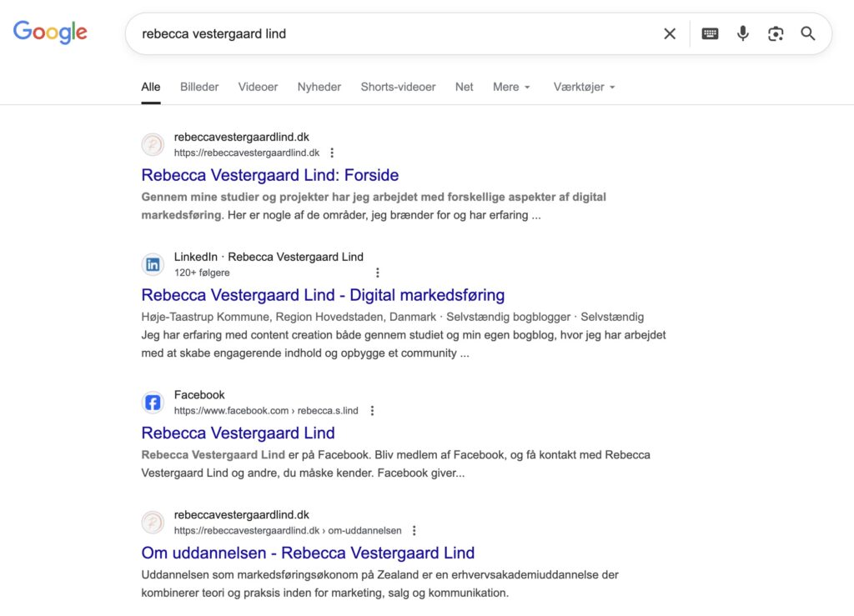
Task: Click the 120+ følgere text
Action: [x=202, y=273]
